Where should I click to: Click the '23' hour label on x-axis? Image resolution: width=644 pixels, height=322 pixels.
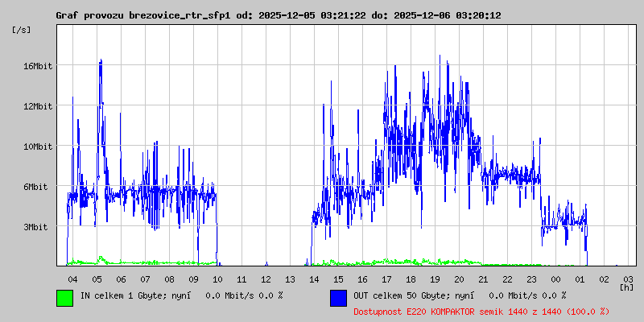click(531, 279)
